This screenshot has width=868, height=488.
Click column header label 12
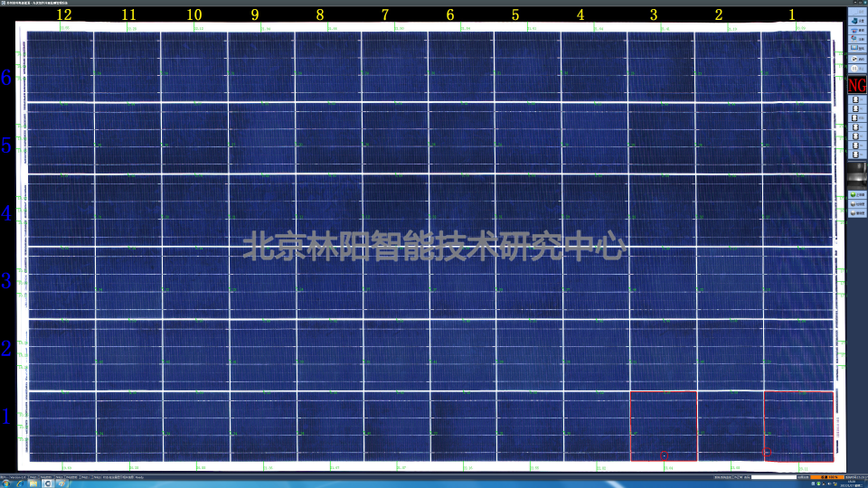pos(64,15)
